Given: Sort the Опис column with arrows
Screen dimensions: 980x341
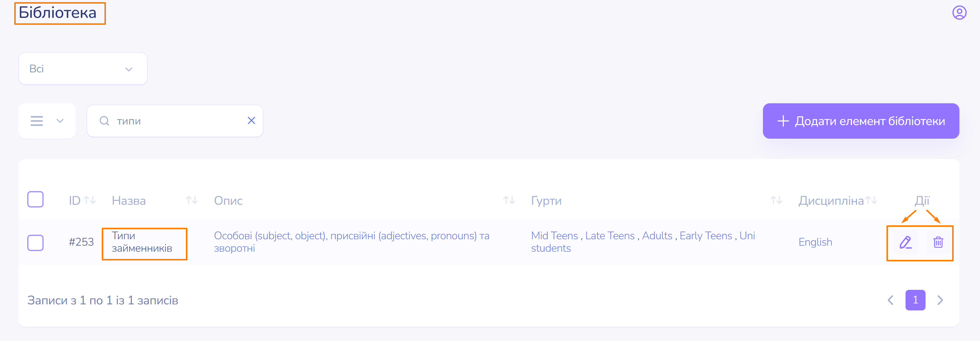Looking at the screenshot, I should (x=509, y=200).
